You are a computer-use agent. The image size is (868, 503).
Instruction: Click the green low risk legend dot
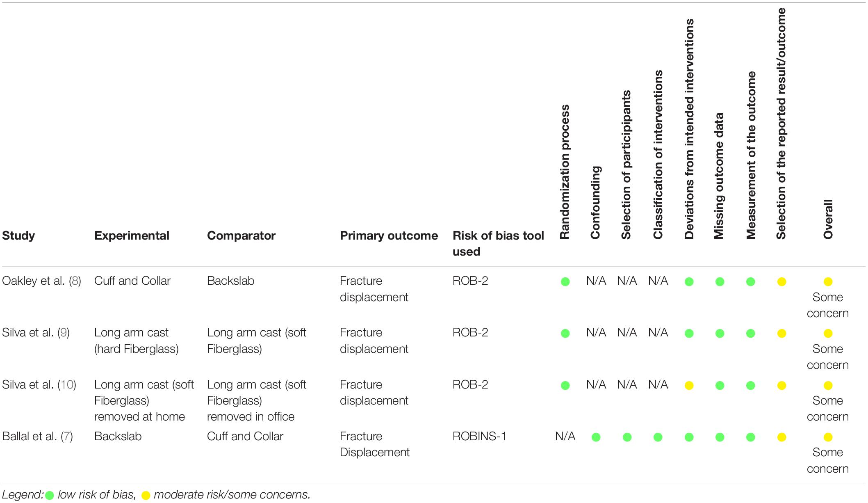pyautogui.click(x=50, y=496)
